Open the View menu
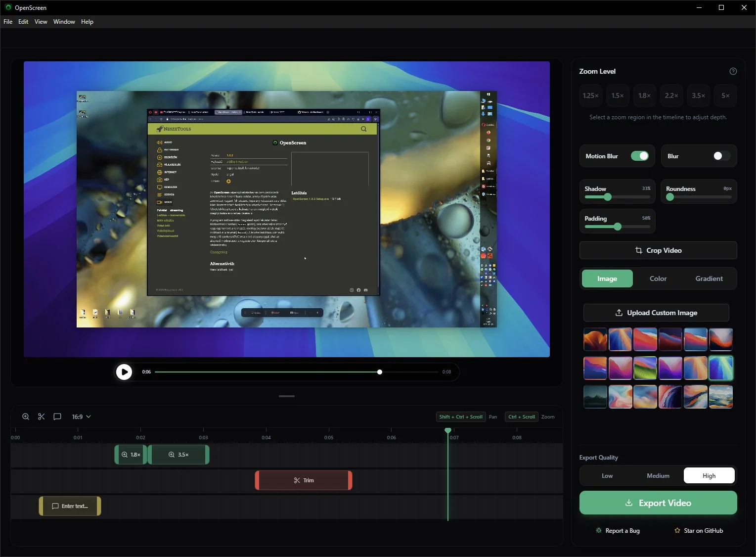Image resolution: width=756 pixels, height=557 pixels. tap(41, 22)
